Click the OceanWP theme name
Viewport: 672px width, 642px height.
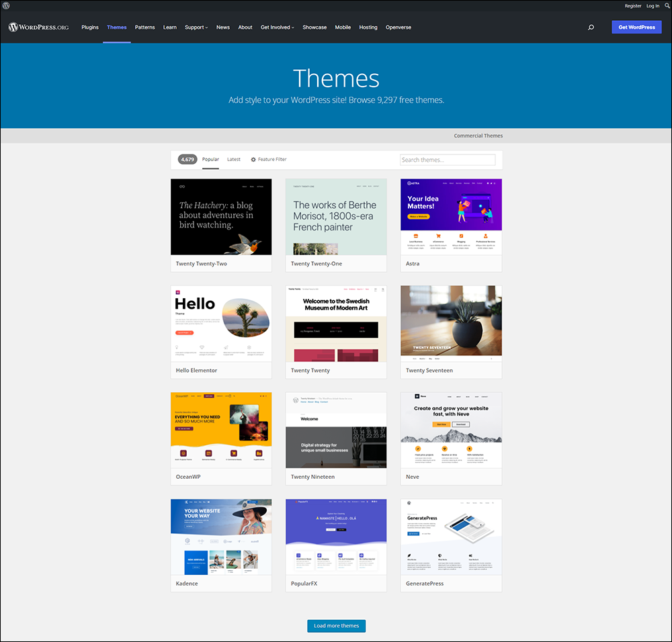tap(188, 477)
